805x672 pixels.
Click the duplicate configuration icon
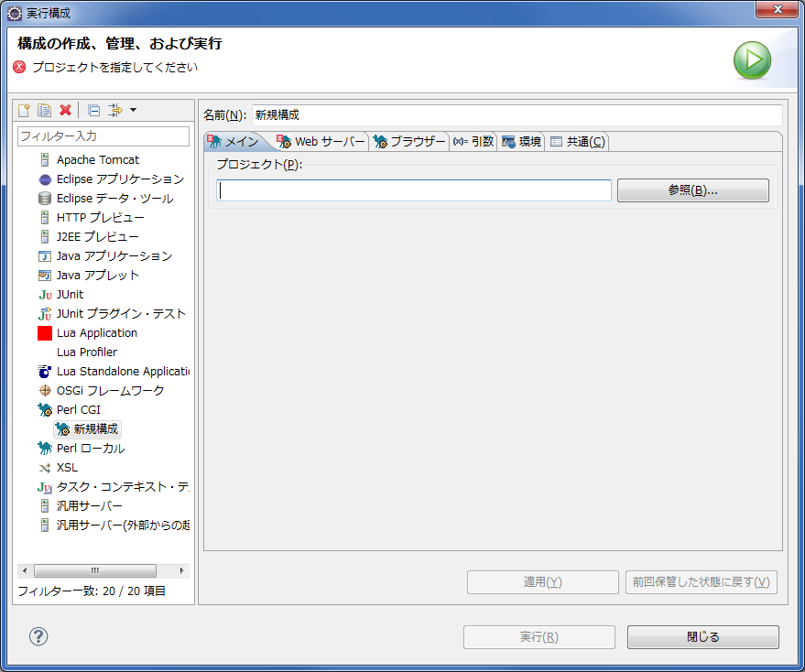tap(45, 111)
